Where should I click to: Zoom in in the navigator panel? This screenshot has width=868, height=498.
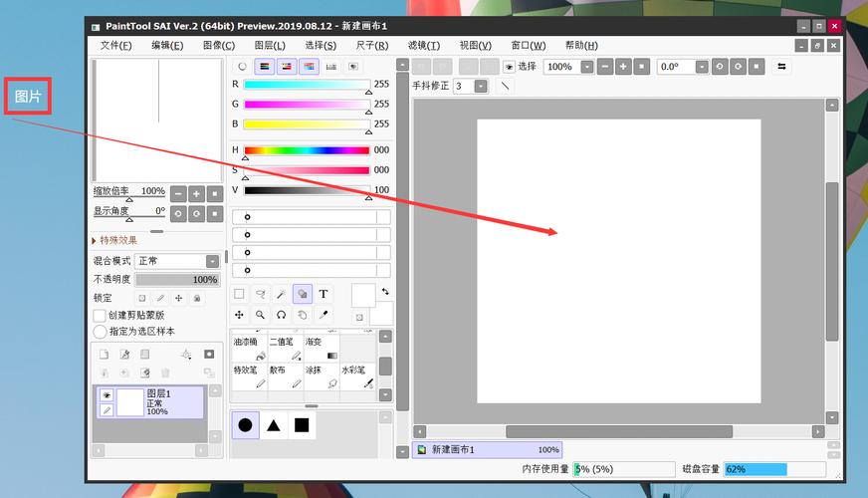point(196,194)
